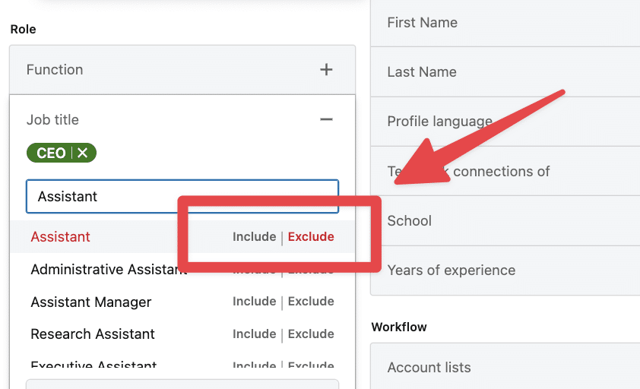Open the Last Name filter

click(x=505, y=72)
